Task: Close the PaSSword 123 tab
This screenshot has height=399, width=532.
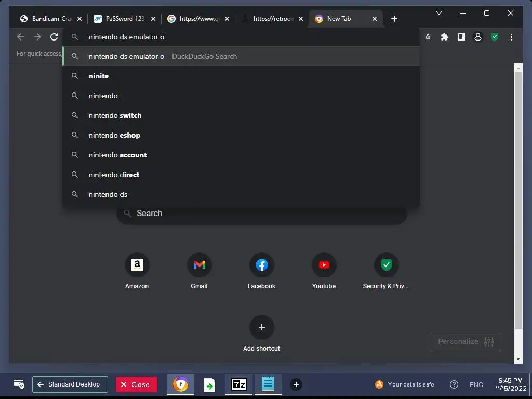Action: click(x=153, y=19)
